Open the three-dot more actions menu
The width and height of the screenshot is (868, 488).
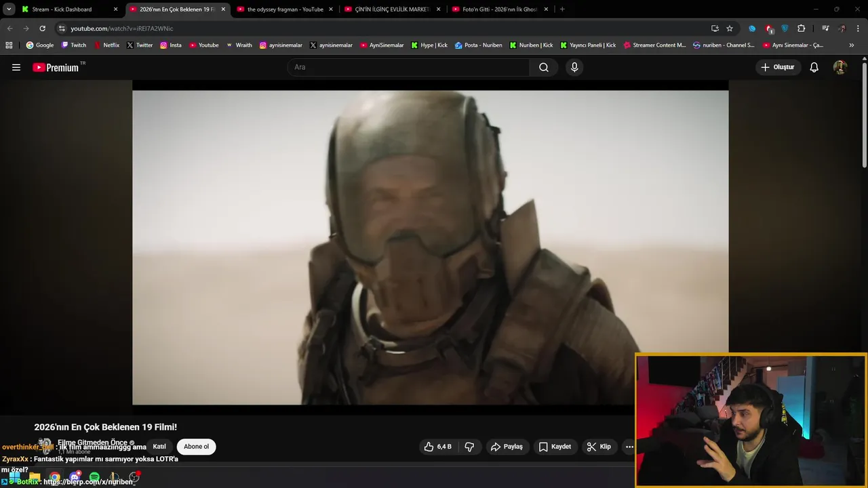[x=629, y=447]
